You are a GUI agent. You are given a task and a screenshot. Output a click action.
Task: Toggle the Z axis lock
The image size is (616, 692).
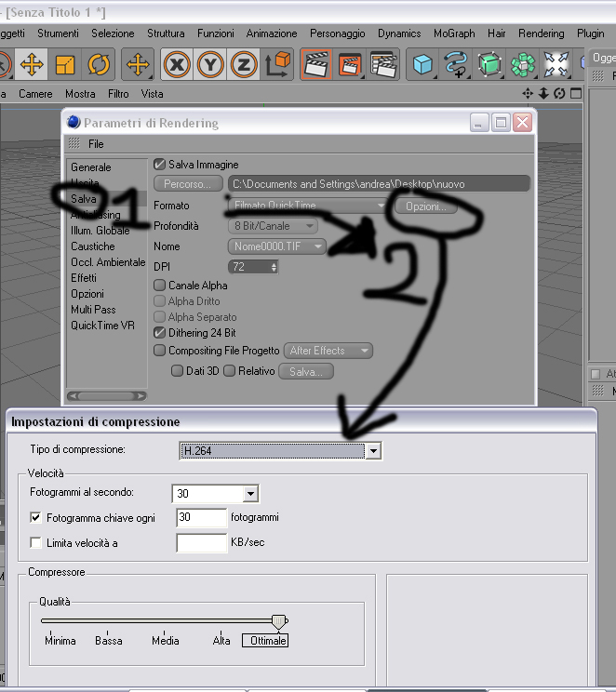point(243,65)
